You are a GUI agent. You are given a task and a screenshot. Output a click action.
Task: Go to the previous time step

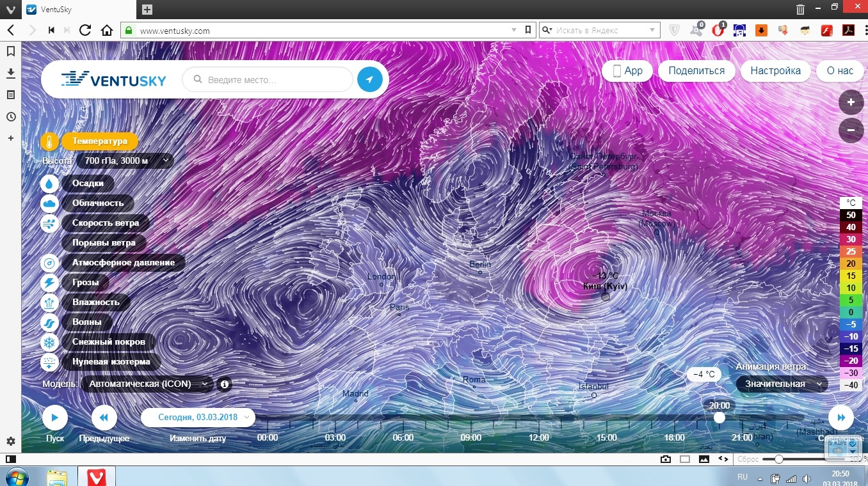point(104,418)
